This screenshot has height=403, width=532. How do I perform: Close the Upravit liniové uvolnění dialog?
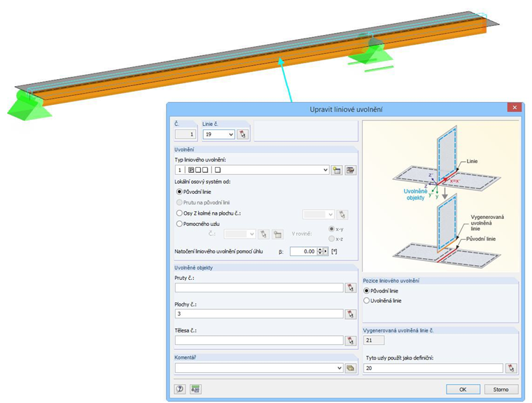[514, 107]
